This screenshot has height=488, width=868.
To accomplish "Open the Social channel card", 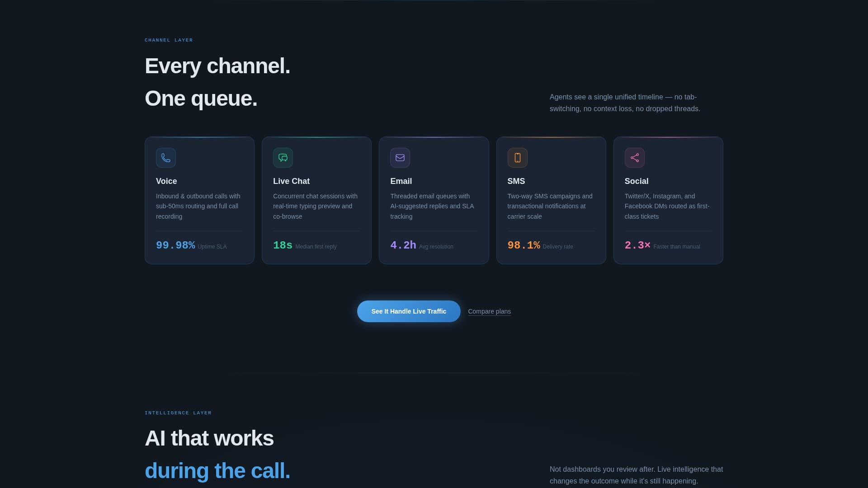I will [668, 200].
